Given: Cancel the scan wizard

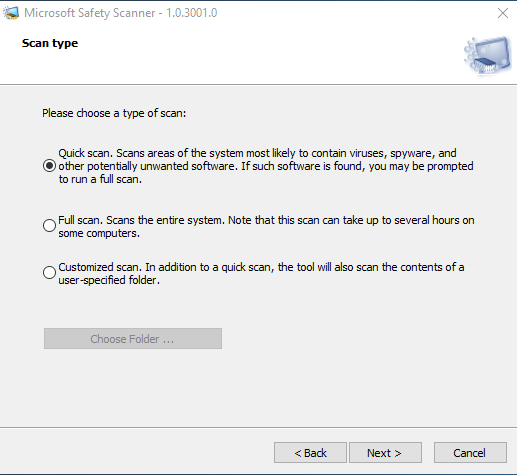Looking at the screenshot, I should [470, 453].
